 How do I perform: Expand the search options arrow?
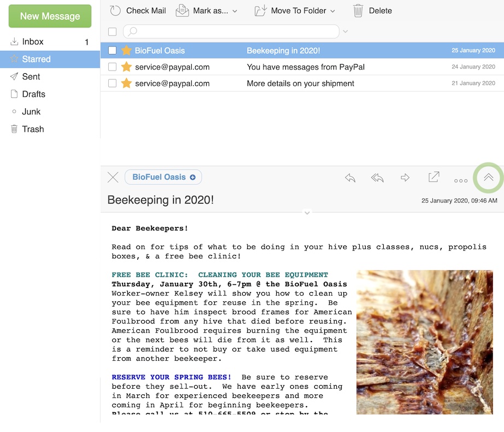[345, 32]
